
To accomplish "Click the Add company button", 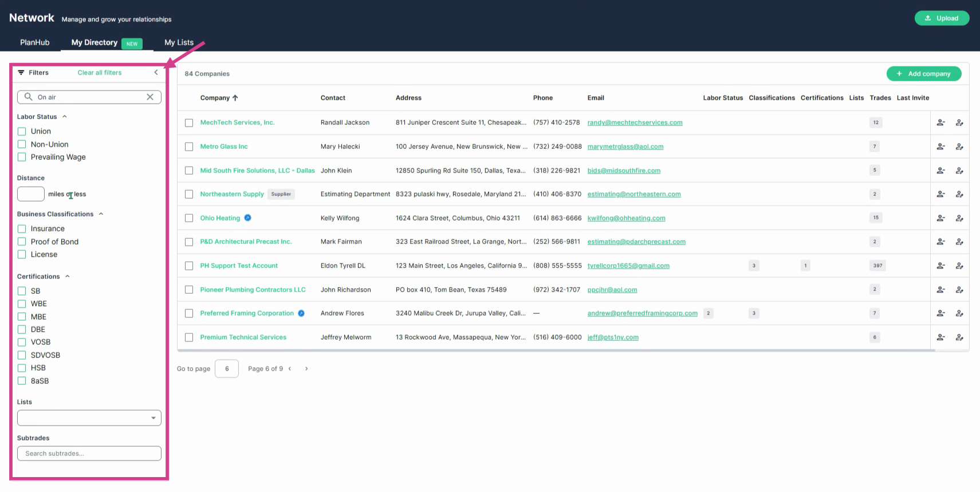I will (x=924, y=74).
